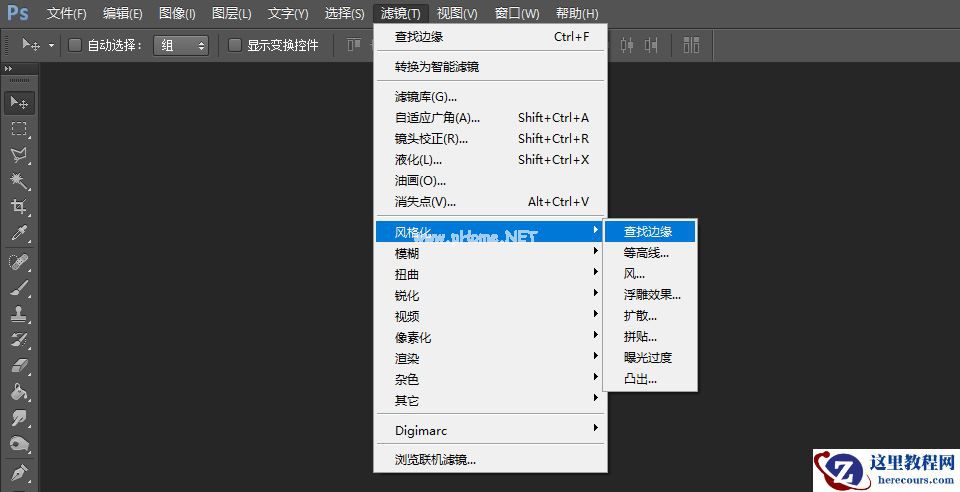Select 扩散... in the submenu
This screenshot has width=960, height=492.
(x=650, y=316)
